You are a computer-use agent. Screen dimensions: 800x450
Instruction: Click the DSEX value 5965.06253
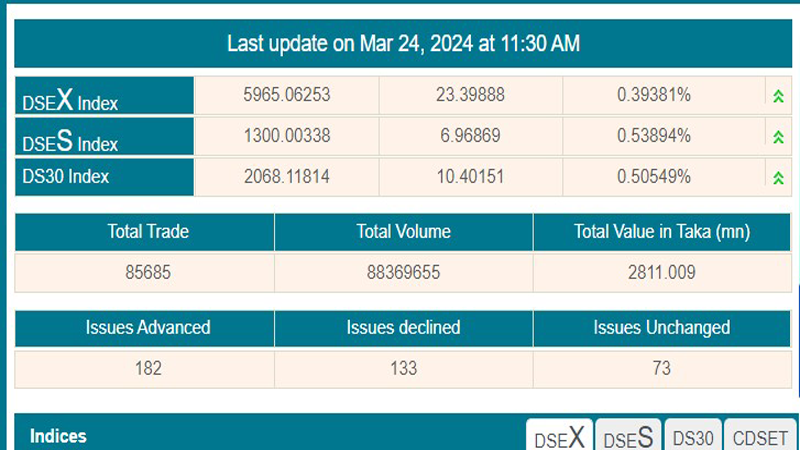coord(286,95)
